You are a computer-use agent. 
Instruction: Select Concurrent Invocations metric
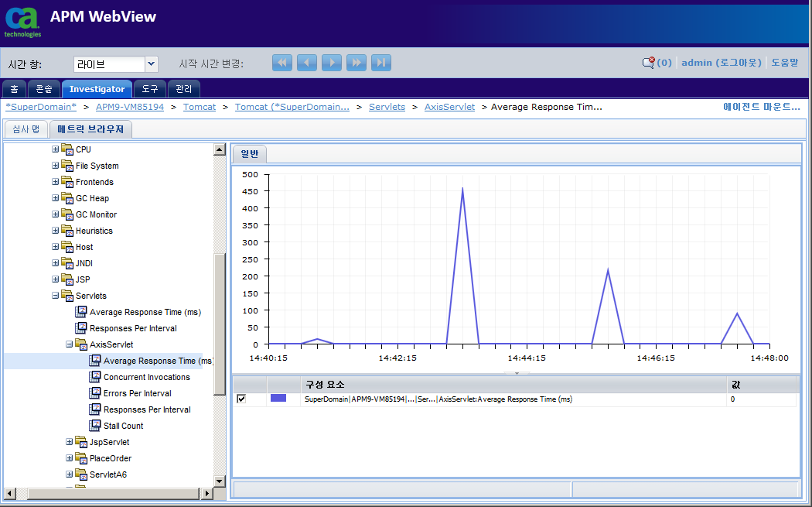[x=146, y=377]
